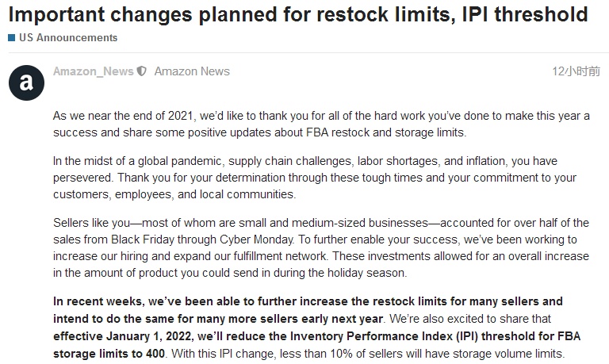
Task: Click the moderator shield icon beside Amazon_News
Action: point(142,71)
